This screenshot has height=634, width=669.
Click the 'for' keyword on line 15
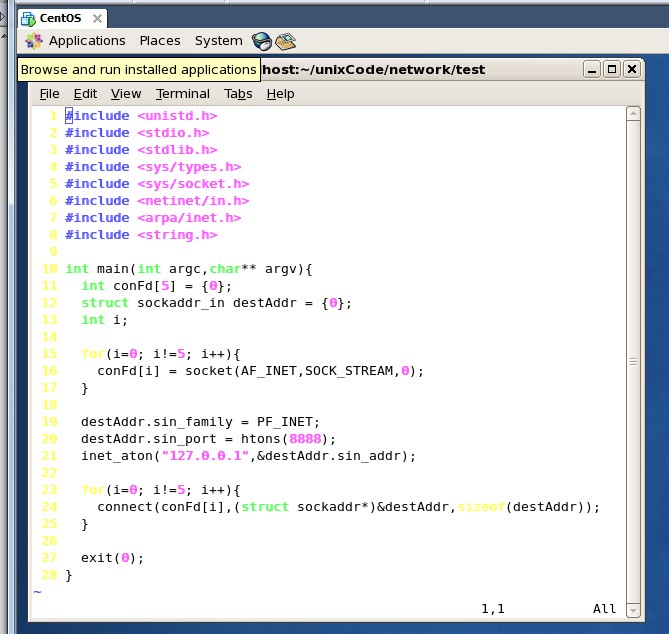93,354
